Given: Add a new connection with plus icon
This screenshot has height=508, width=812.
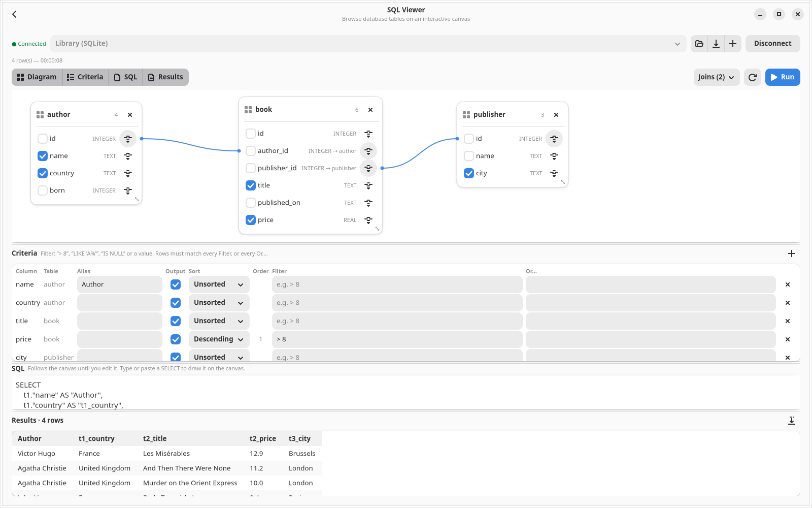Looking at the screenshot, I should coord(733,44).
